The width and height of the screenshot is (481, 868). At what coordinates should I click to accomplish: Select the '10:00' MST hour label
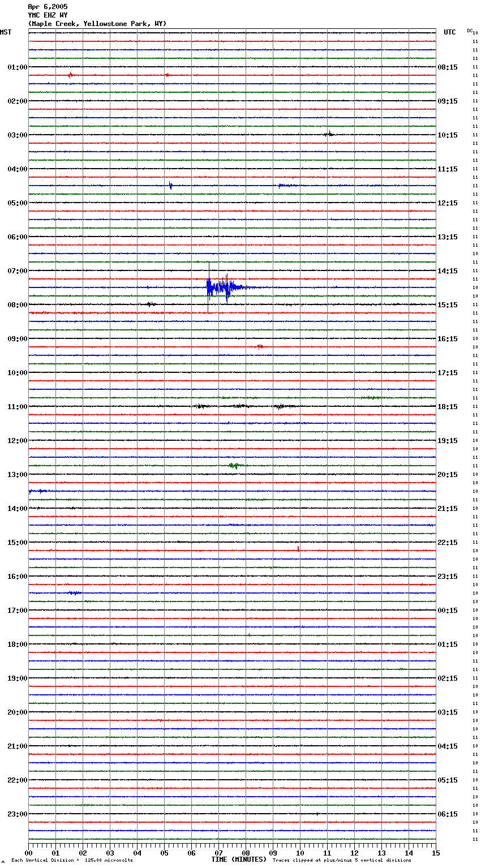(x=18, y=373)
